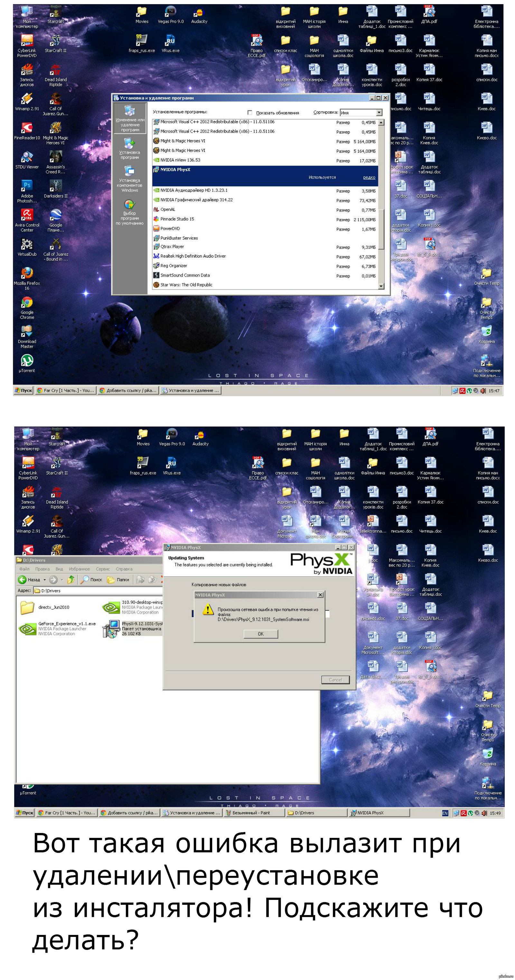This screenshot has width=515, height=980.
Task: Click the Up folder toolbar icon
Action: click(71, 579)
